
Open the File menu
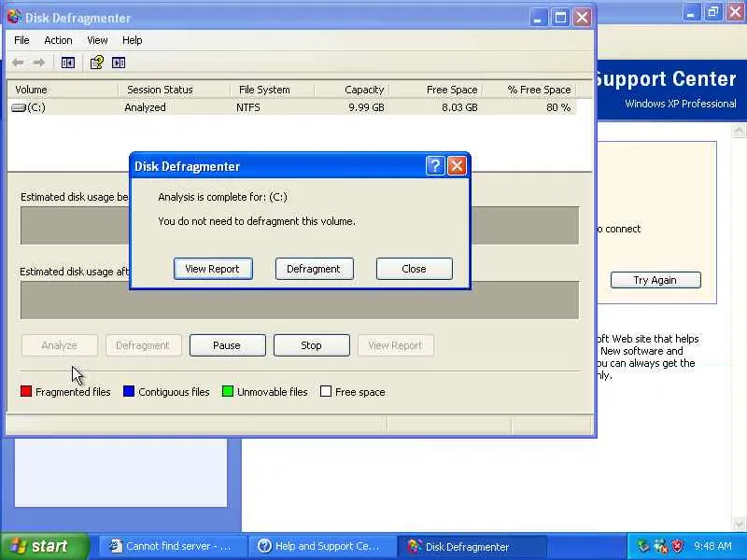pos(21,40)
